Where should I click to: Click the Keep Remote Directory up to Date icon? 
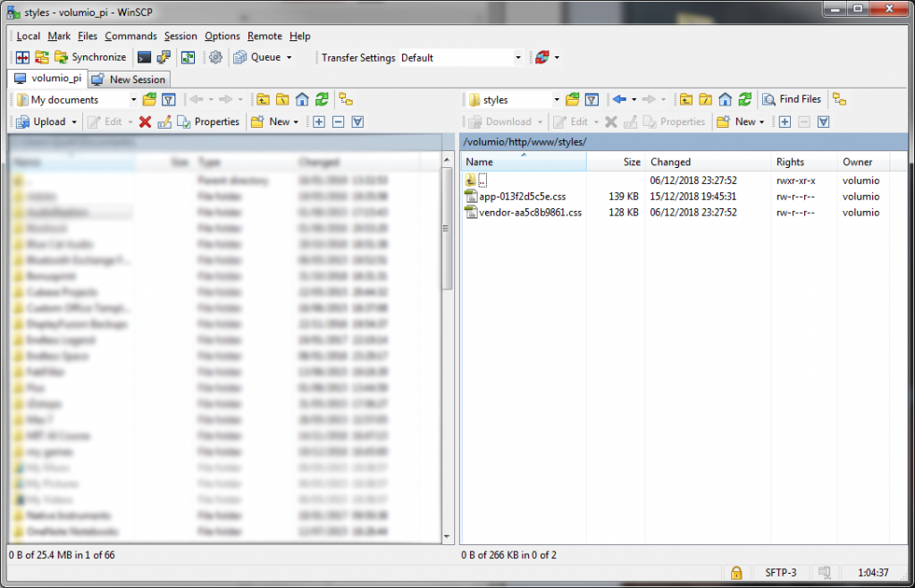[x=42, y=57]
